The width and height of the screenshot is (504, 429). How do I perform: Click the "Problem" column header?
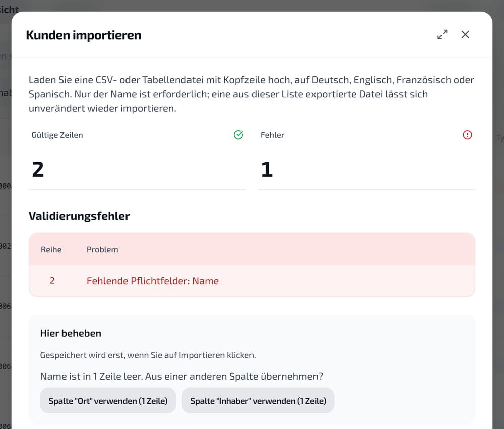(x=102, y=249)
